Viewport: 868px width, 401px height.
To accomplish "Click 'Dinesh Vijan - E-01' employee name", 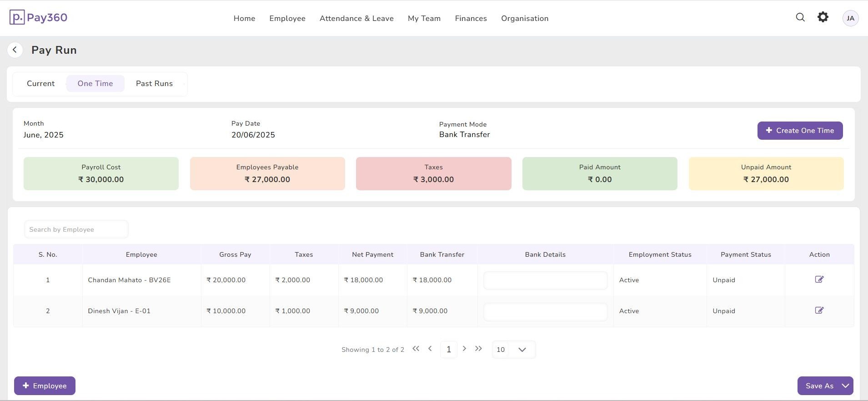I will click(119, 311).
